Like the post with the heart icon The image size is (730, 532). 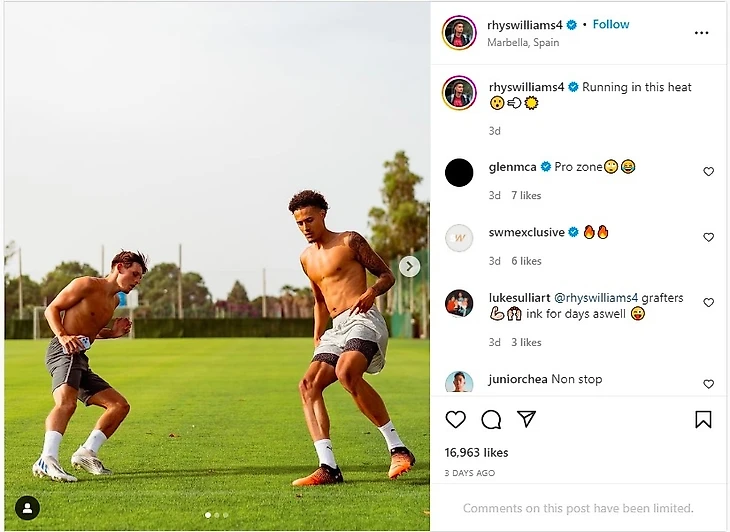455,420
